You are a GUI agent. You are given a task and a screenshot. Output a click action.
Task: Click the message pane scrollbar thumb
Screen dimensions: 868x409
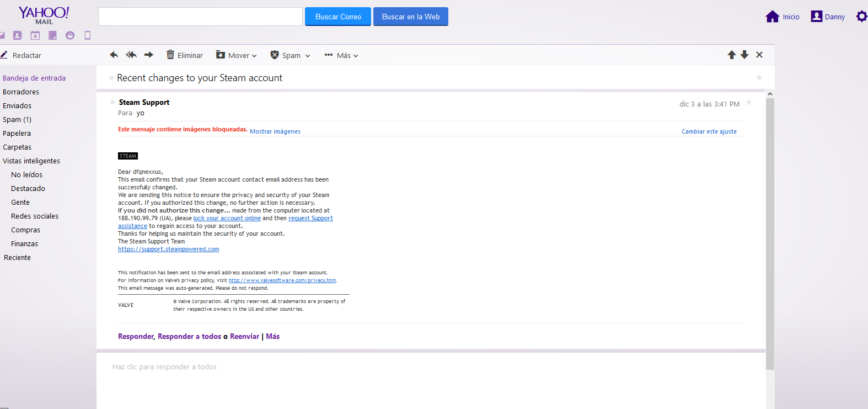(x=770, y=234)
